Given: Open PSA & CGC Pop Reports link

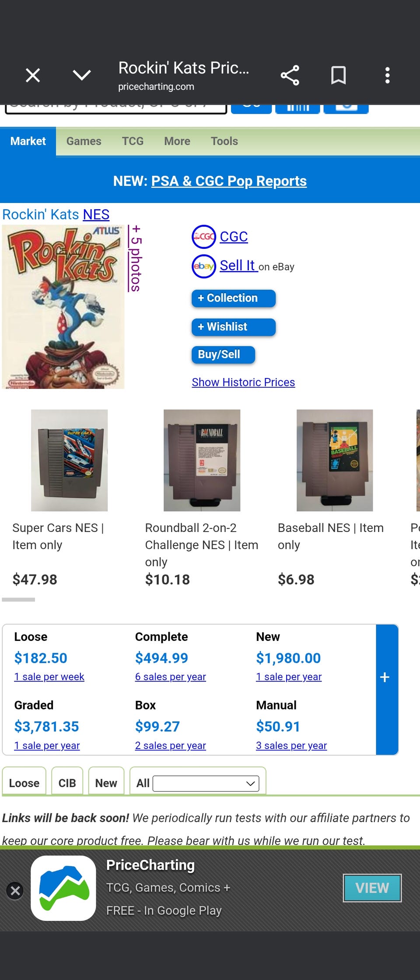Looking at the screenshot, I should click(x=229, y=181).
